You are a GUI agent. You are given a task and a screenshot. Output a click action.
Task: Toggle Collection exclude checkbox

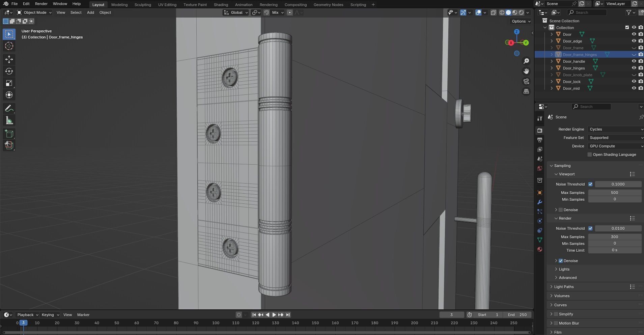(x=627, y=27)
